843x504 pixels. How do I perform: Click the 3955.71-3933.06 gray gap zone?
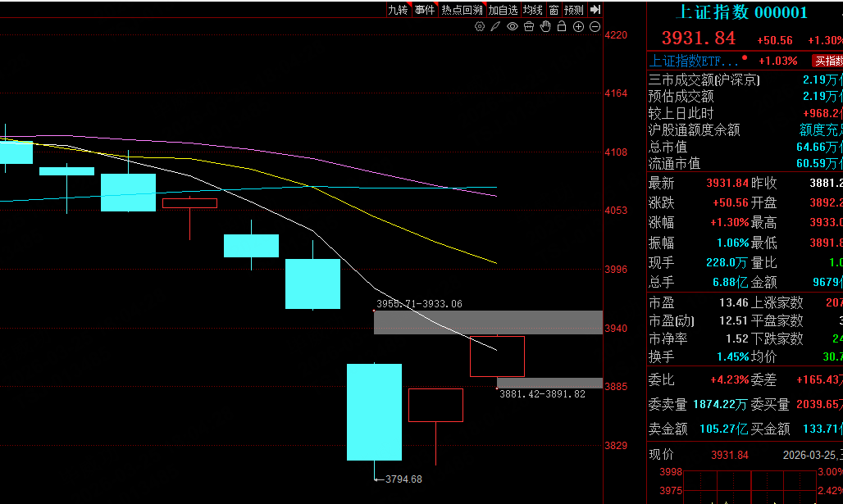coord(488,322)
